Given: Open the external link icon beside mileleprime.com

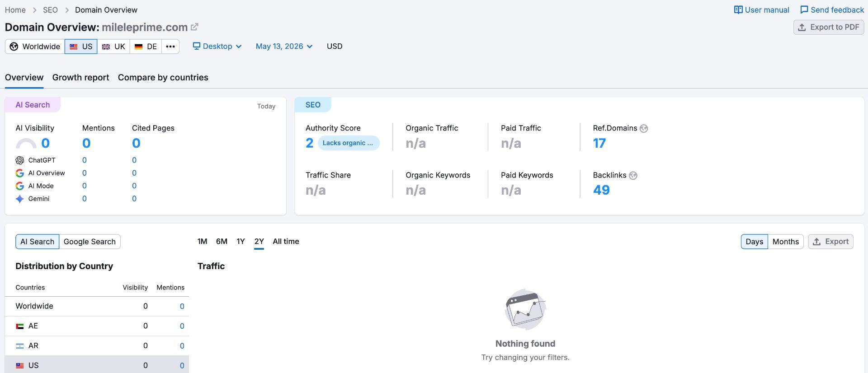Looking at the screenshot, I should [x=194, y=27].
